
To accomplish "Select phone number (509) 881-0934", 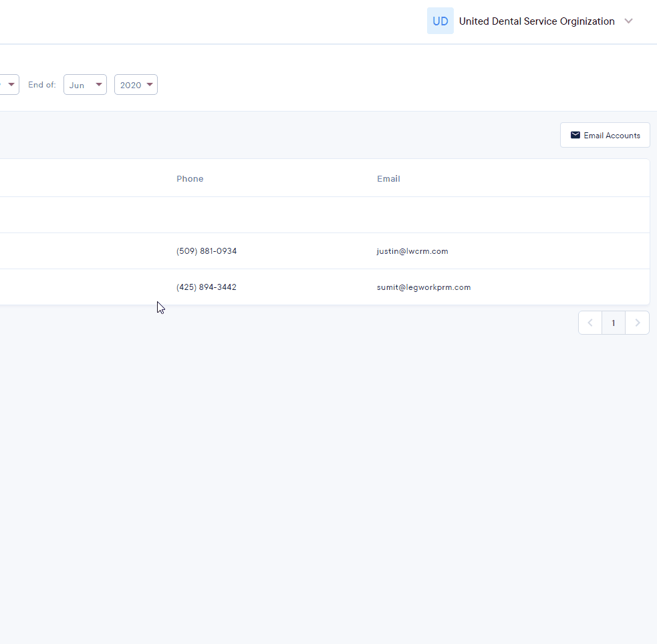I will [207, 251].
